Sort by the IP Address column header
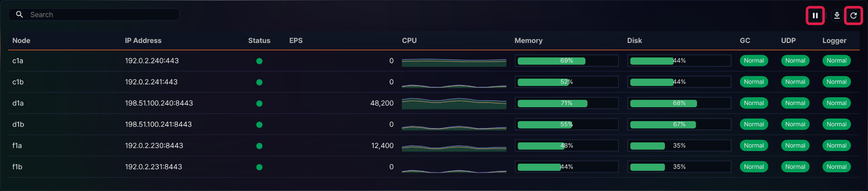Viewport: 868px width, 191px height. pyautogui.click(x=143, y=40)
